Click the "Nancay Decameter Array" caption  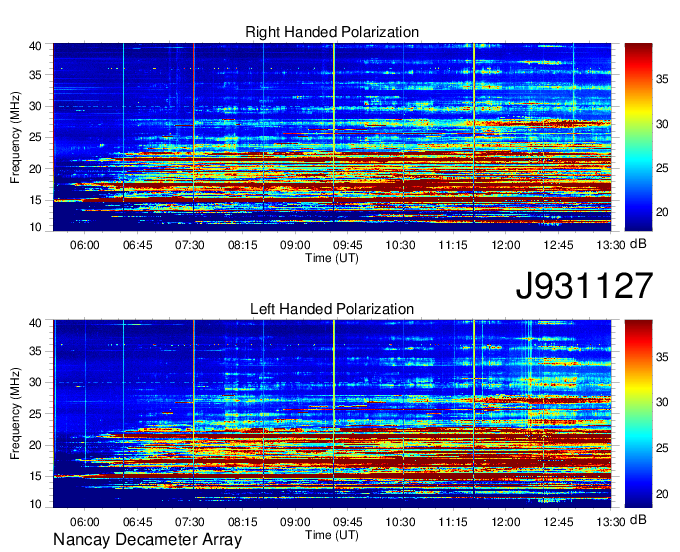point(147,540)
